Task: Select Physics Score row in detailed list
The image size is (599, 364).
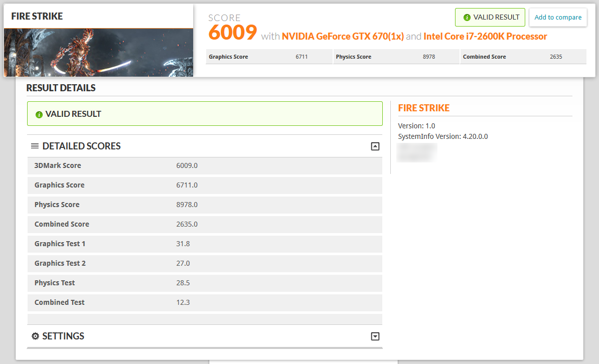Action: coord(205,205)
